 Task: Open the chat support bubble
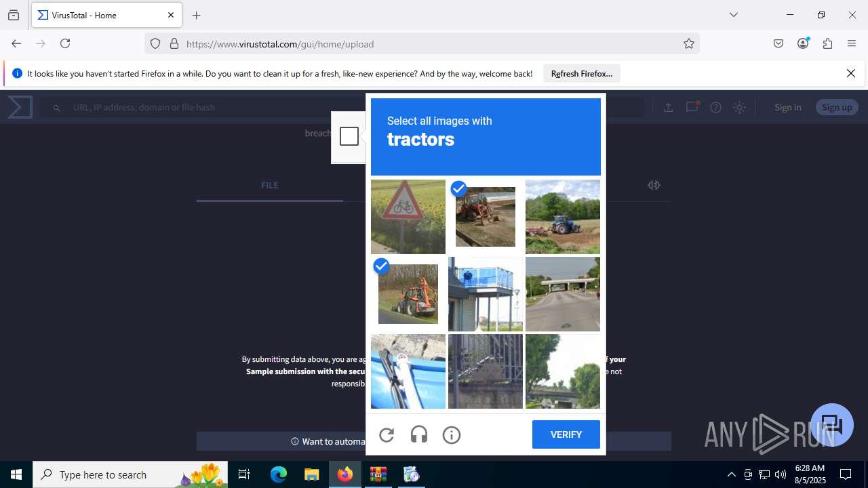[x=832, y=425]
